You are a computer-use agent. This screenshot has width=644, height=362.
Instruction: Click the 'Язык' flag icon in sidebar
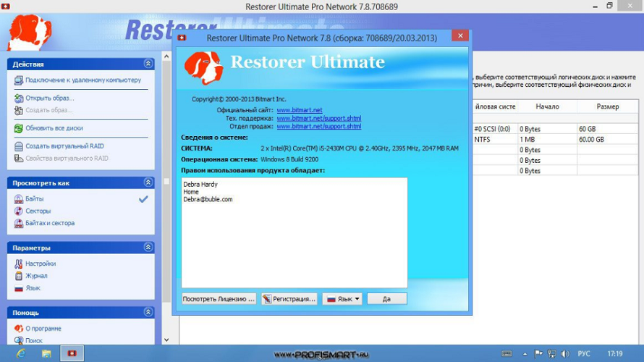[19, 288]
